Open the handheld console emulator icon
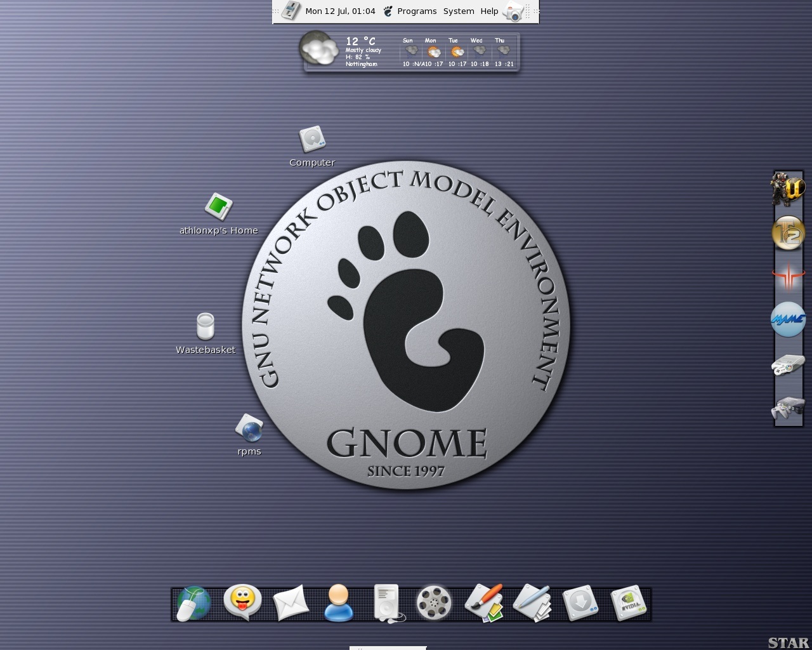This screenshot has width=812, height=650. pyautogui.click(x=789, y=365)
